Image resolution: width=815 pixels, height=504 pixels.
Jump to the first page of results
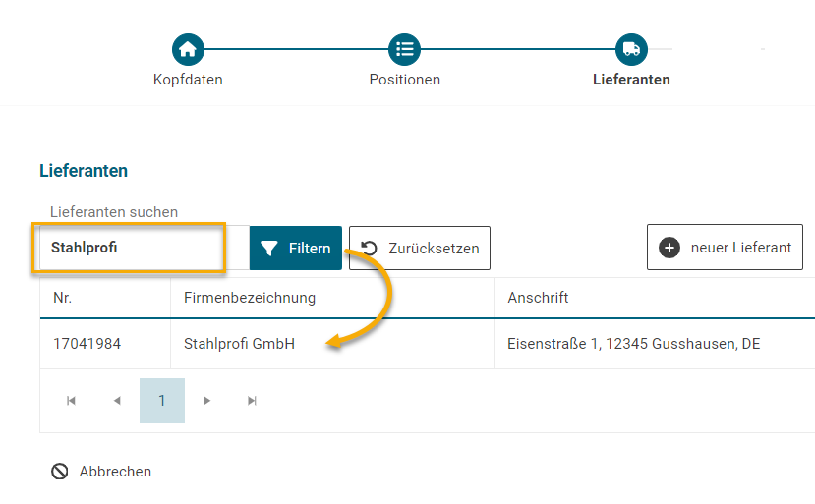click(71, 401)
